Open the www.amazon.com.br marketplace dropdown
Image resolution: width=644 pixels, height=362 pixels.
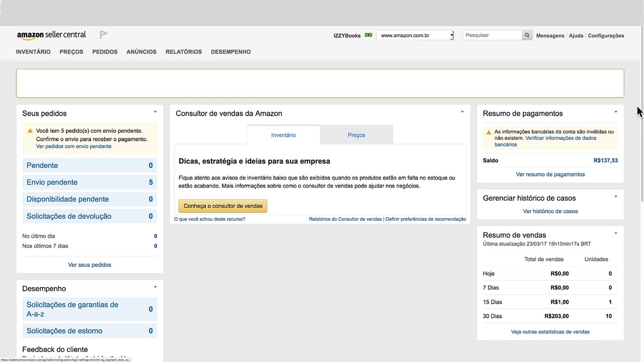pyautogui.click(x=415, y=35)
